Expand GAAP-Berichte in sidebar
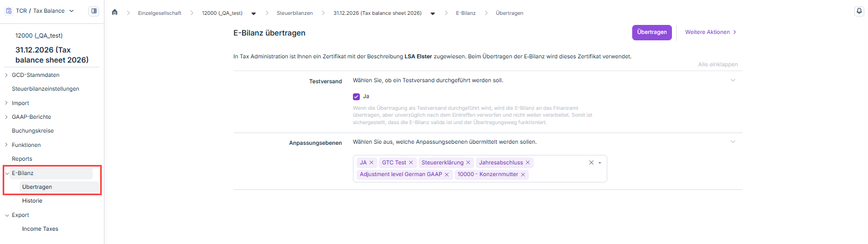Screen dimensions: 868x244 (6, 117)
